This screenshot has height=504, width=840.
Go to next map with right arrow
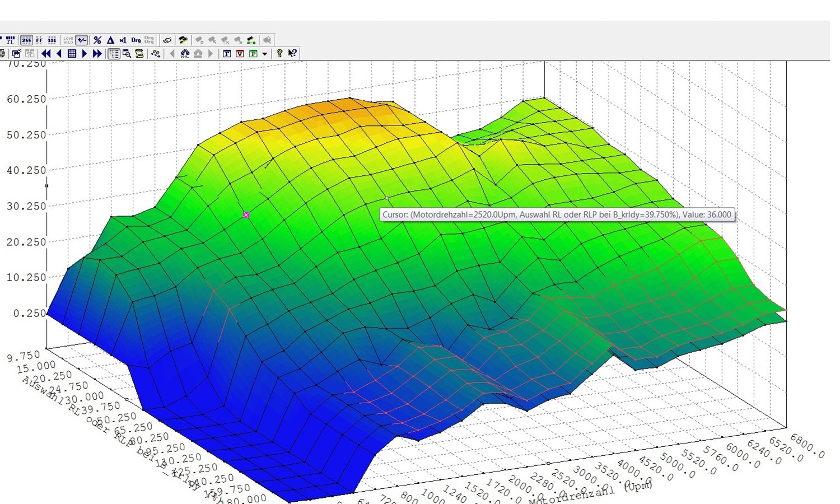[85, 54]
